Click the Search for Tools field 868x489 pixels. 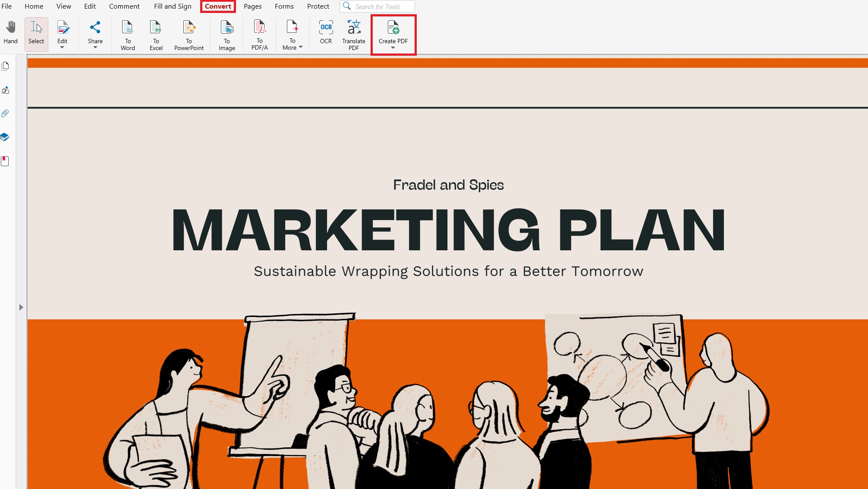pos(382,6)
